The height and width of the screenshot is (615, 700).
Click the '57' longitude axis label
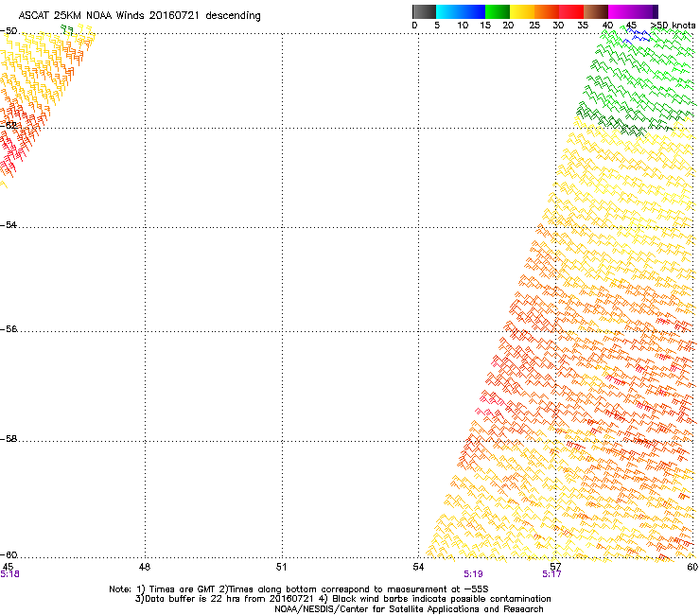point(555,567)
